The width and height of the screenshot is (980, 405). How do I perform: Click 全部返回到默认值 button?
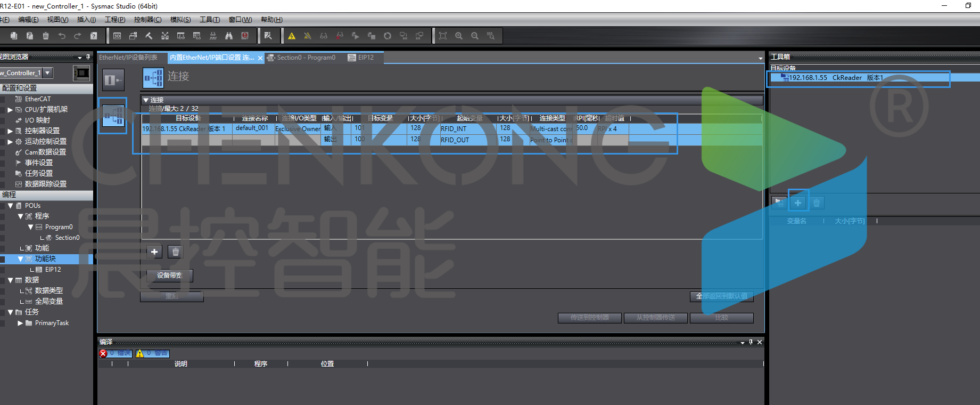722,296
